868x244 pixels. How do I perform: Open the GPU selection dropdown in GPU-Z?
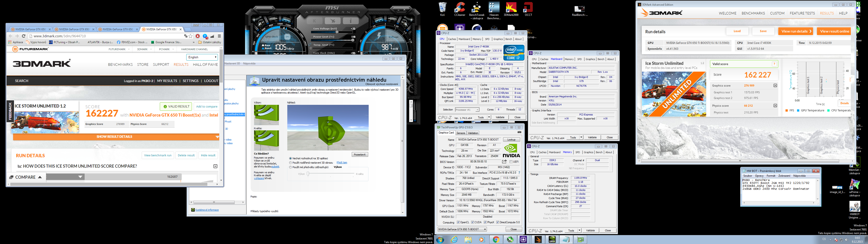coord(462,229)
